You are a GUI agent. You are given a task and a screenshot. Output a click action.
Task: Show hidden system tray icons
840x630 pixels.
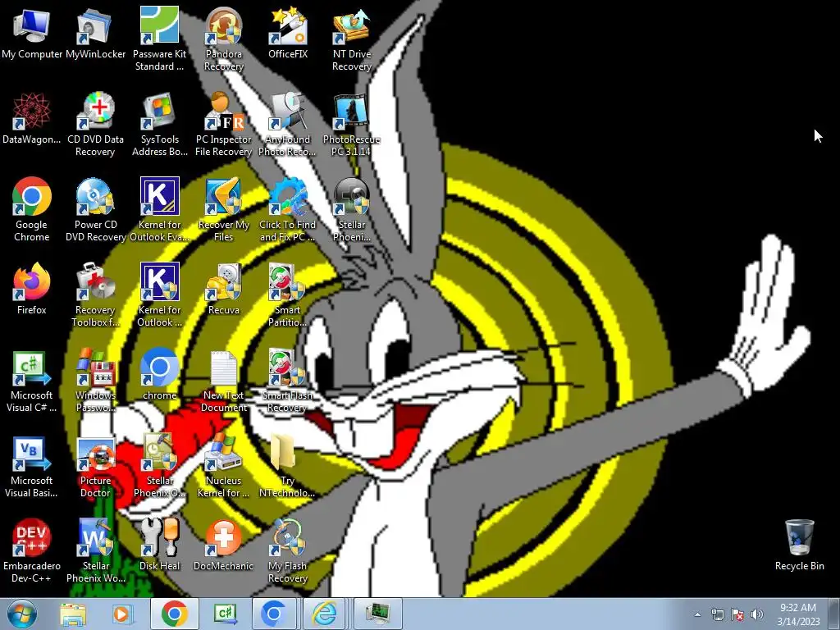pos(697,614)
